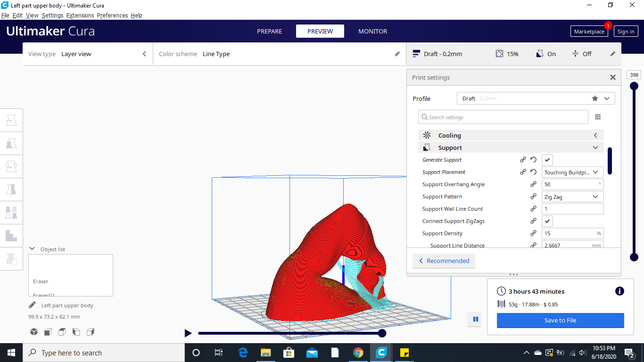644x362 pixels.
Task: Expand the Cooling settings category
Action: (511, 135)
